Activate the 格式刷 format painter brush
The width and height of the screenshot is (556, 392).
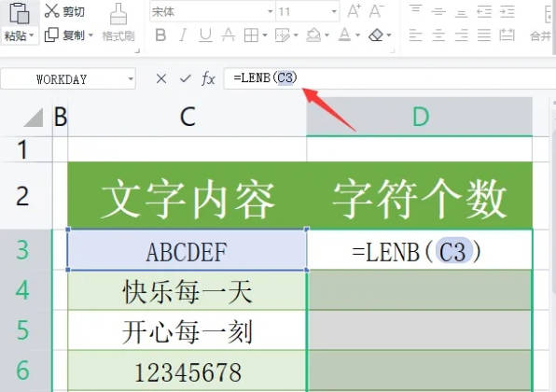click(x=118, y=22)
